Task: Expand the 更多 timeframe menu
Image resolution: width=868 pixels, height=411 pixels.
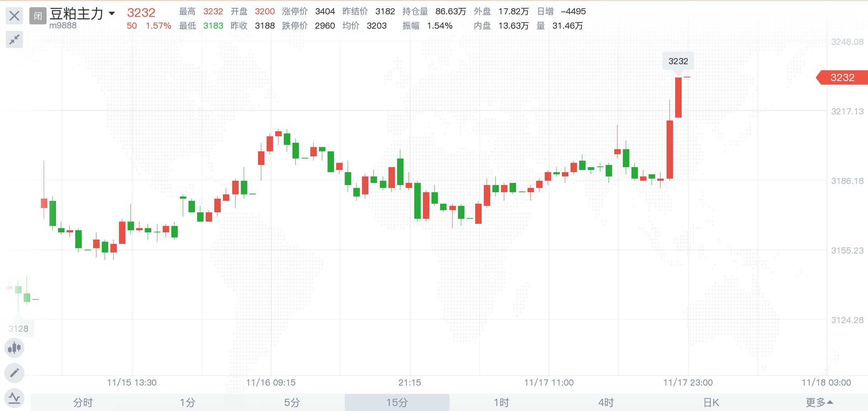Action: click(x=819, y=402)
